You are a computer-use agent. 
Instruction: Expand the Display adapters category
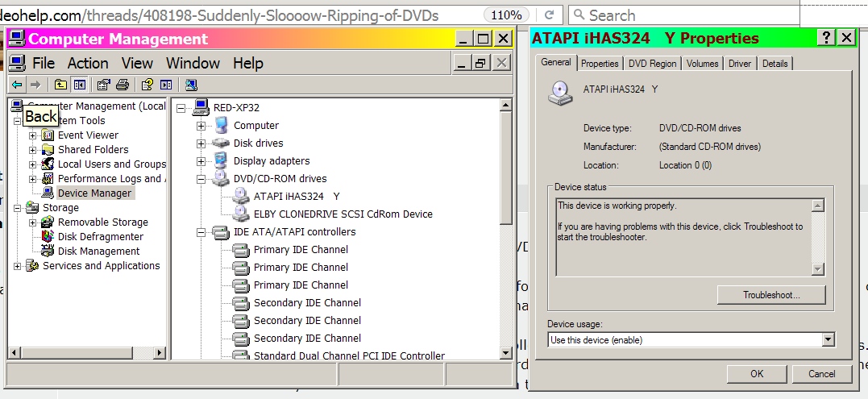tap(201, 161)
